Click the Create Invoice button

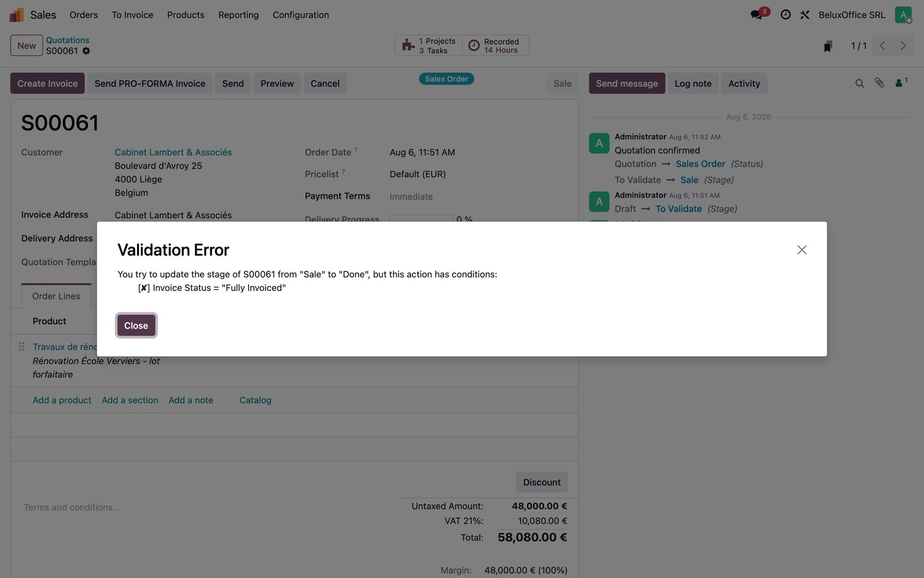click(48, 83)
